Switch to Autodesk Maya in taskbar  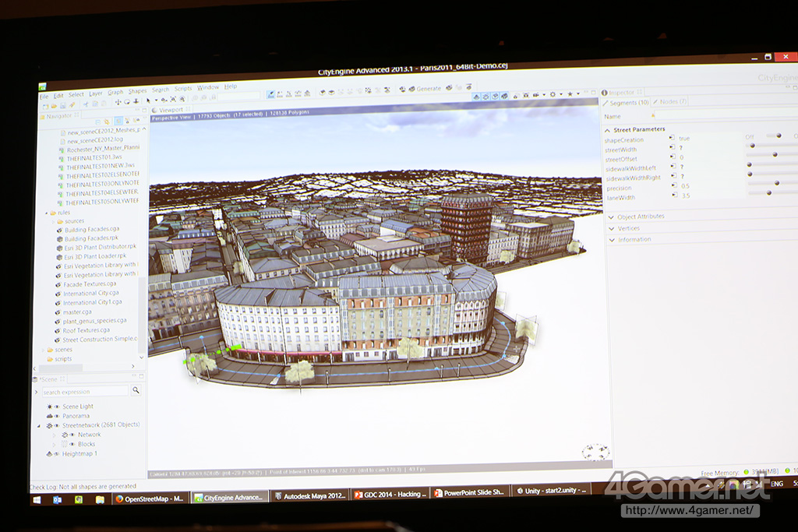pyautogui.click(x=309, y=495)
